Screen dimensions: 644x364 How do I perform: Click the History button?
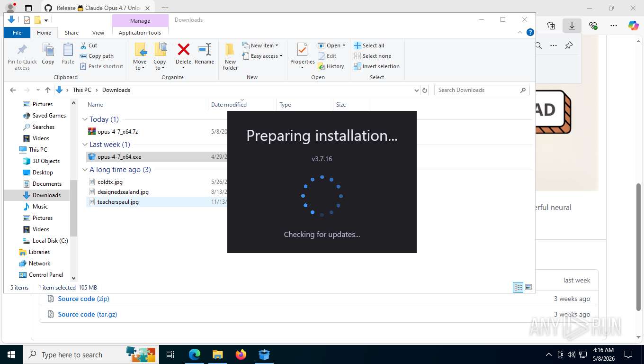pos(331,66)
